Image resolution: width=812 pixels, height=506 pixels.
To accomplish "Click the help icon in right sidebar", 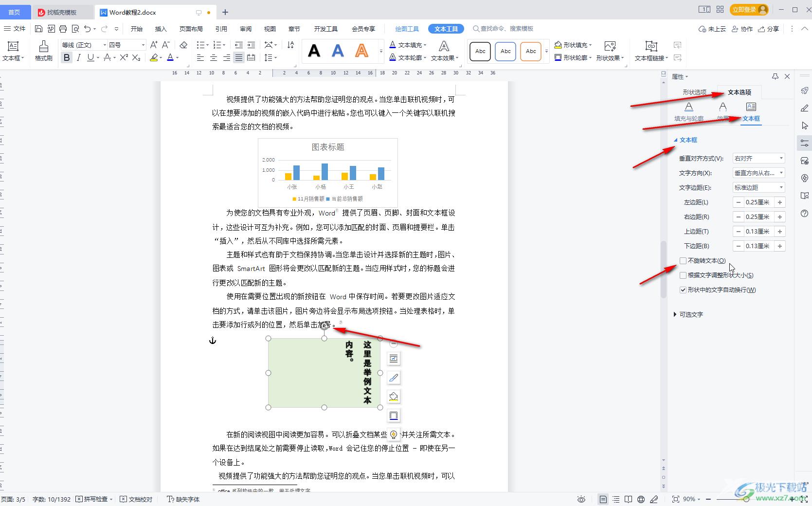I will coord(804,213).
